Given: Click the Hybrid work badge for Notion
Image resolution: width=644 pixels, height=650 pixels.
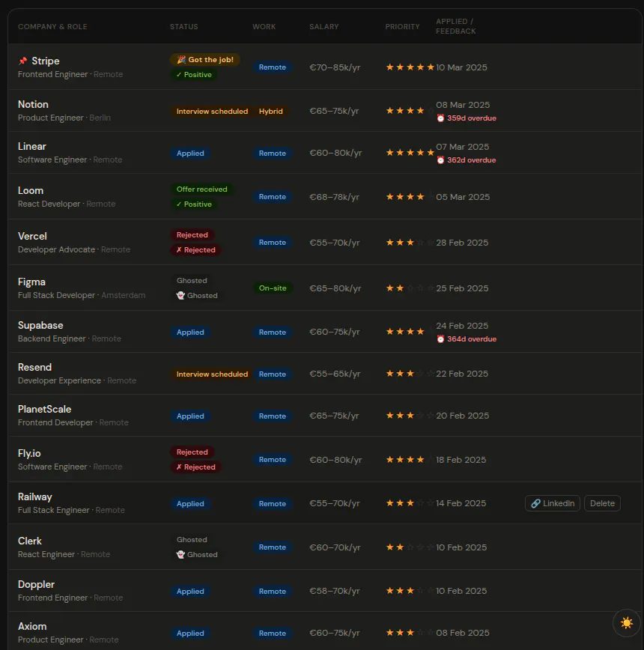Looking at the screenshot, I should pyautogui.click(x=270, y=111).
